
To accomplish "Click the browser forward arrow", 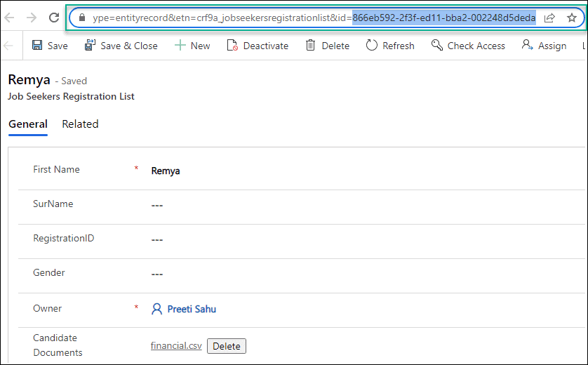I will click(32, 18).
